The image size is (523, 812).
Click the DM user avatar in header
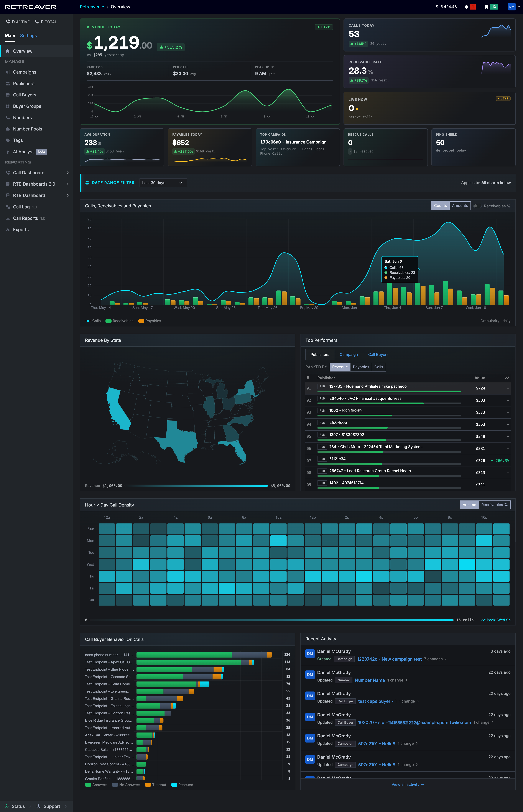pos(511,7)
